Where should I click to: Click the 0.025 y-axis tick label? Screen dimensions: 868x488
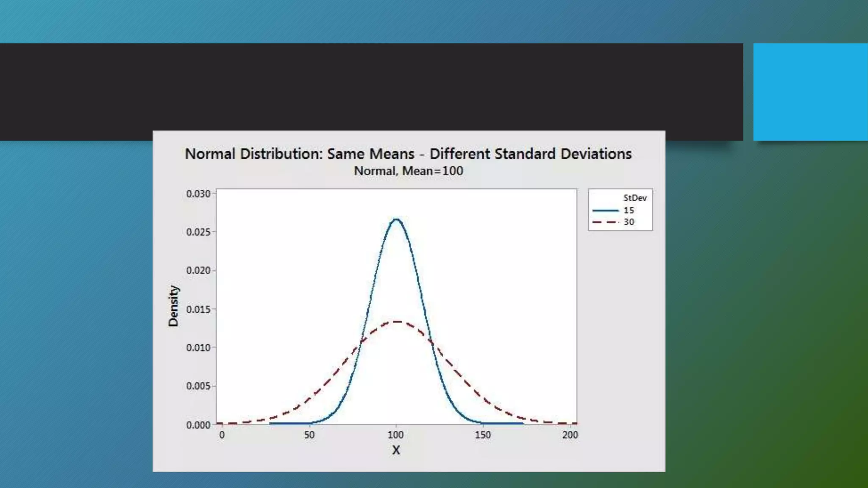(x=198, y=232)
